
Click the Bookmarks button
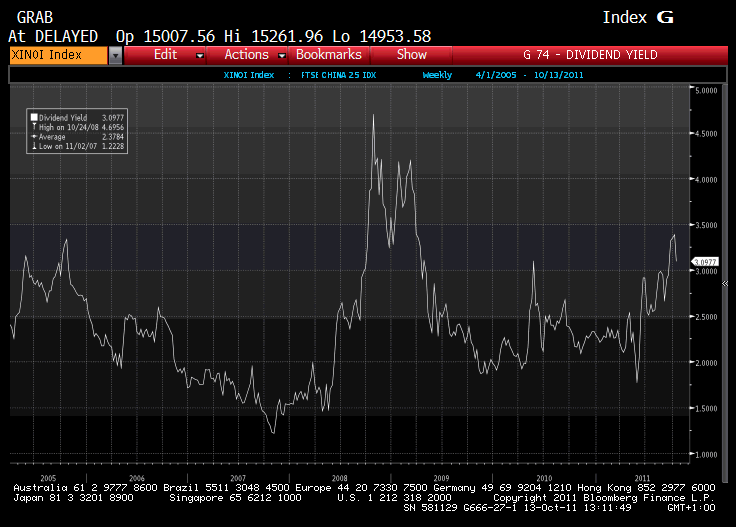(329, 55)
